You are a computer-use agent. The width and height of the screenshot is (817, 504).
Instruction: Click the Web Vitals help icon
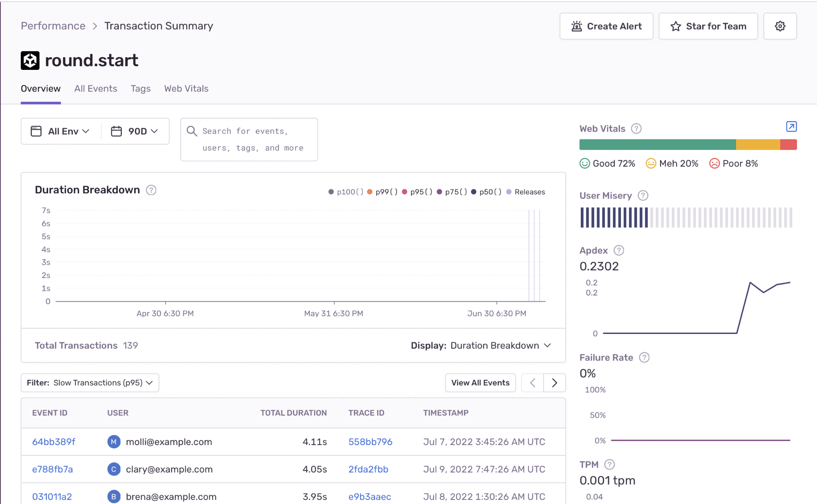(x=636, y=129)
